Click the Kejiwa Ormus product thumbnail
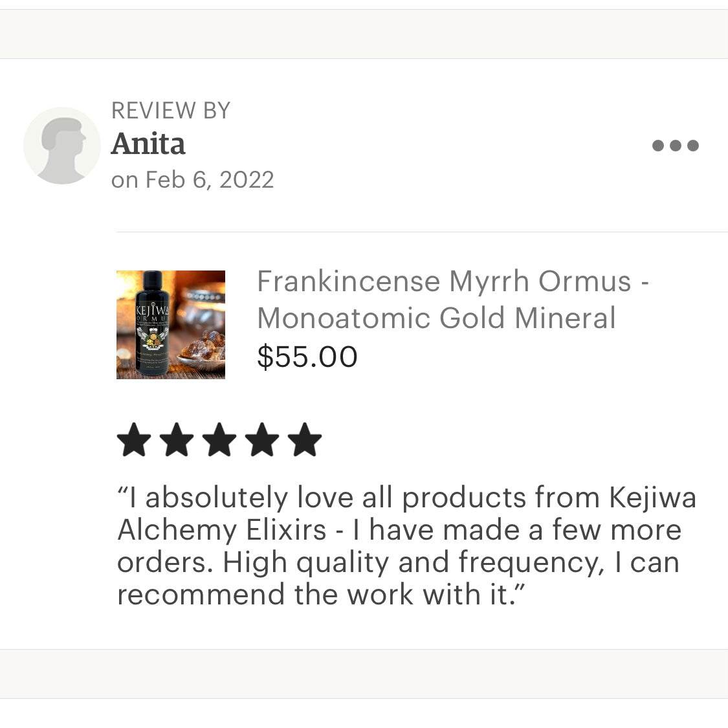Screen dimensions: 728x728 170,324
